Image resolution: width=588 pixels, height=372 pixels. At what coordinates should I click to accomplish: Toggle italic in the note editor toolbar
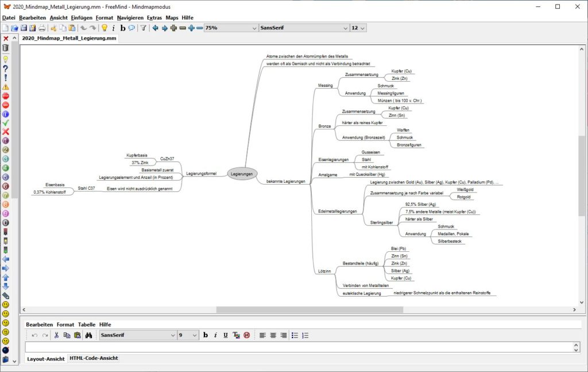click(215, 335)
